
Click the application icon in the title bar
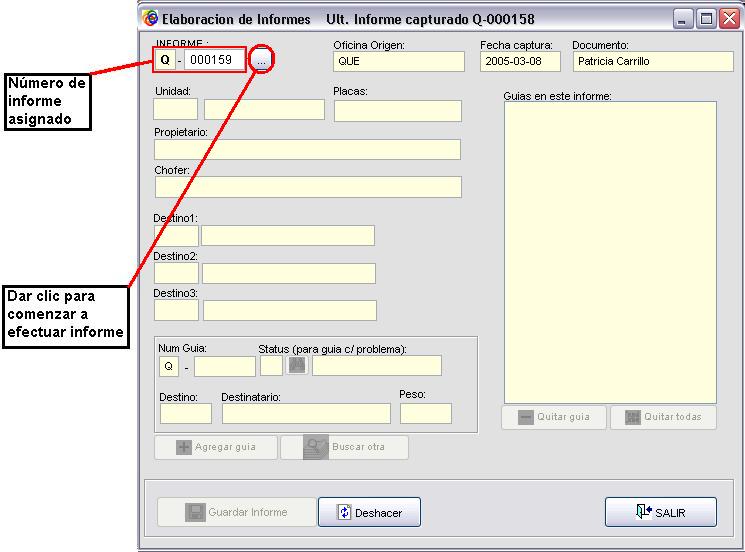(x=151, y=19)
